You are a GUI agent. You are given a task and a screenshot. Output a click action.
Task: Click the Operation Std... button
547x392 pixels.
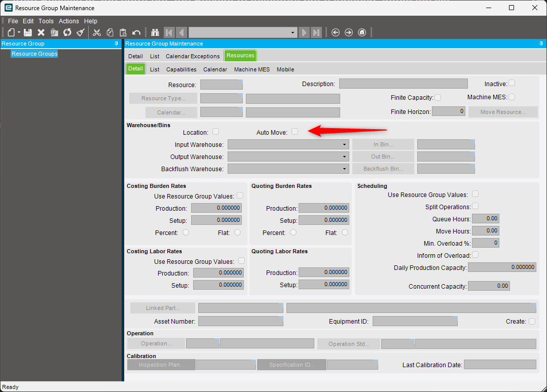coord(349,344)
